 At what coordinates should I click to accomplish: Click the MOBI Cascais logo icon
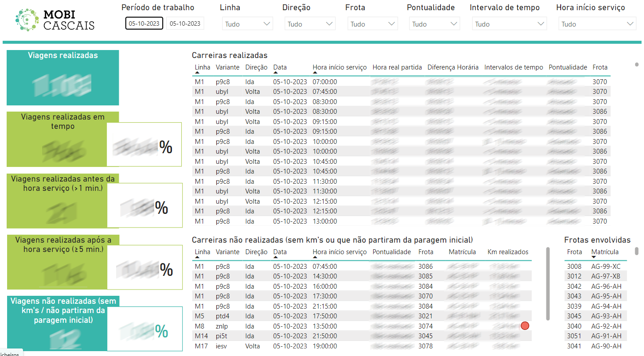coord(27,18)
